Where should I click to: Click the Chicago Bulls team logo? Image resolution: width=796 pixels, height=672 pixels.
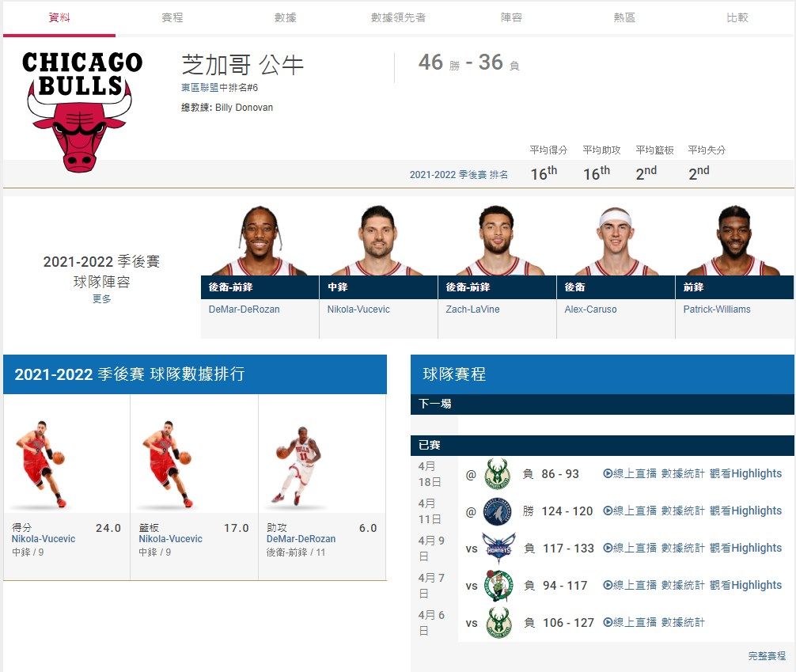pos(82,112)
